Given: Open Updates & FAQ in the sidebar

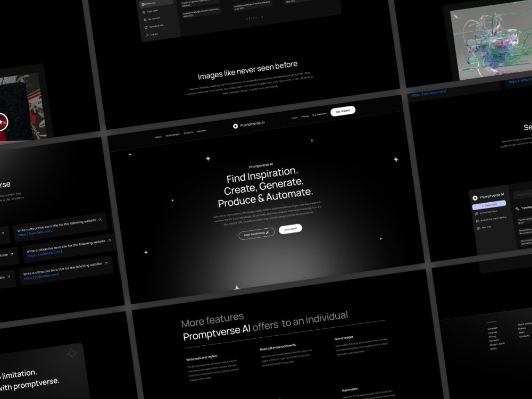Looking at the screenshot, I should (x=156, y=26).
